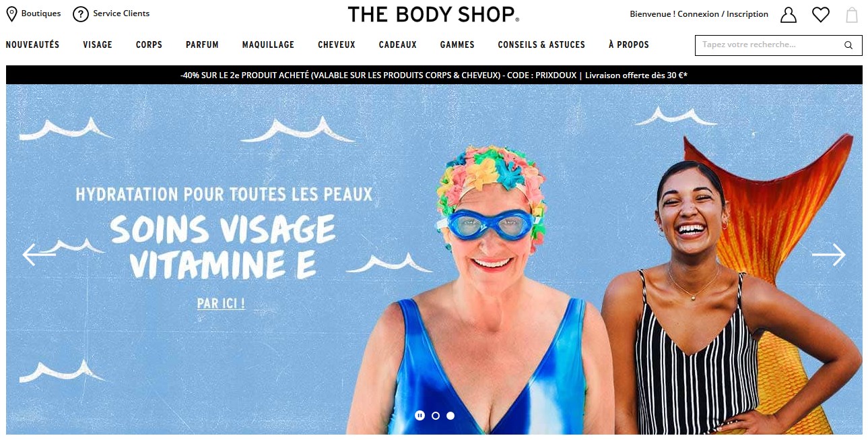Go to previous slide with left arrow
This screenshot has width=868, height=440.
[38, 255]
